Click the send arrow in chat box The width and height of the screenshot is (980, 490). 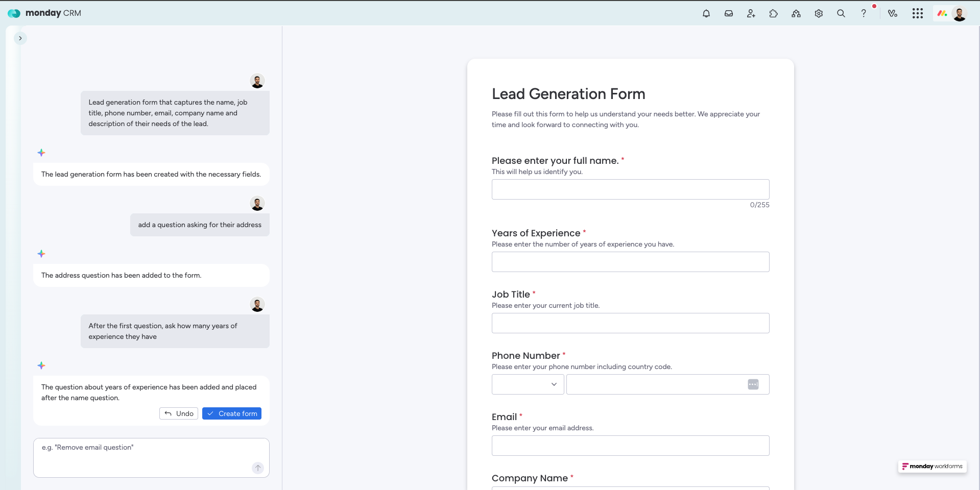click(x=258, y=468)
